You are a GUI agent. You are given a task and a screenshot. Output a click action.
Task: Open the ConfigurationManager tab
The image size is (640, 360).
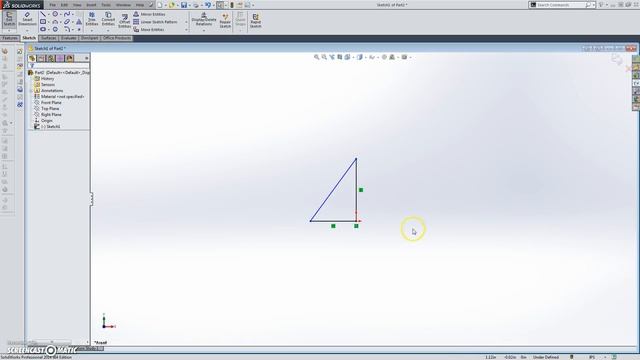click(51, 58)
